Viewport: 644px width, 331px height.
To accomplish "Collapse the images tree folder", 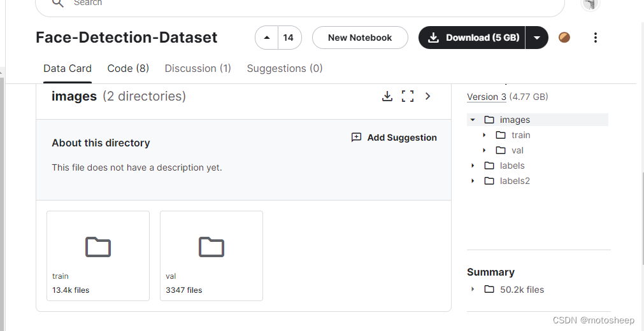I will 473,120.
